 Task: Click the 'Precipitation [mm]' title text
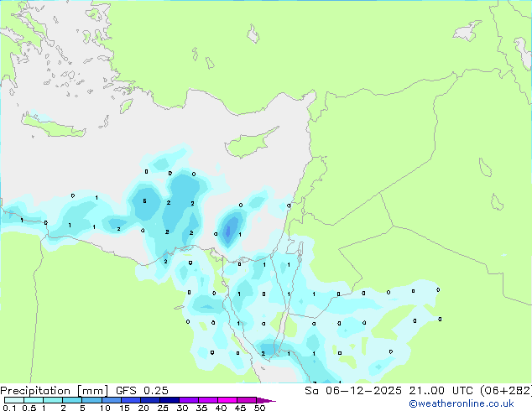coord(55,391)
